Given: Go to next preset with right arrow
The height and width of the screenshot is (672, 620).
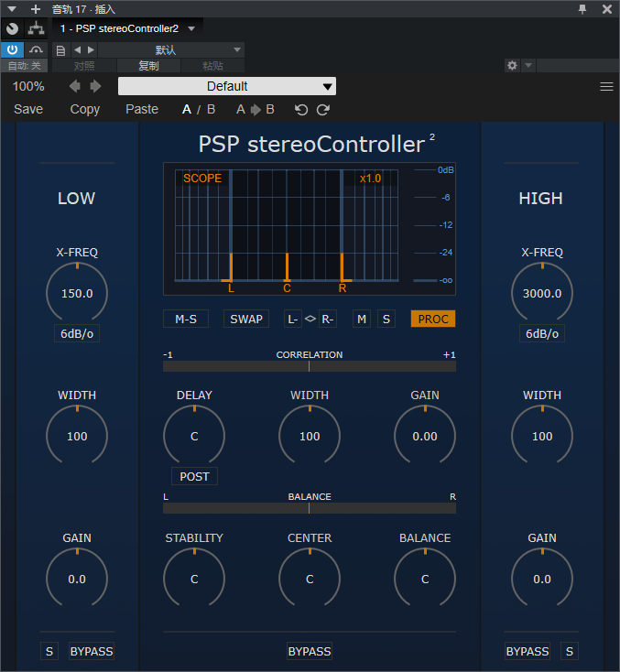Looking at the screenshot, I should [x=95, y=86].
